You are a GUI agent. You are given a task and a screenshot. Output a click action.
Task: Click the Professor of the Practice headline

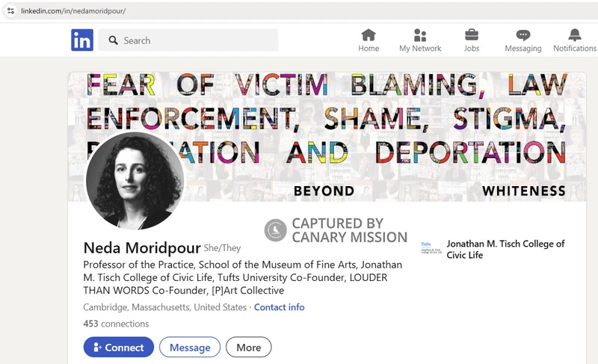(x=242, y=277)
